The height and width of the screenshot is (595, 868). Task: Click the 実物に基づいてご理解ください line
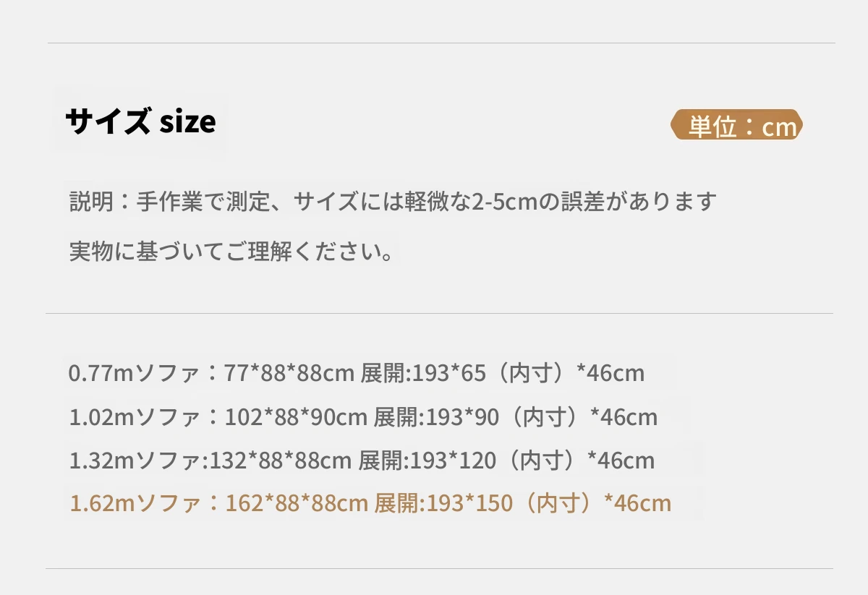231,252
